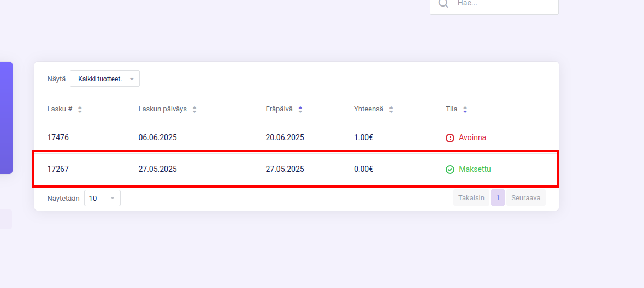Sort by Eräpäivä column arrows
The height and width of the screenshot is (288, 644).
point(300,110)
